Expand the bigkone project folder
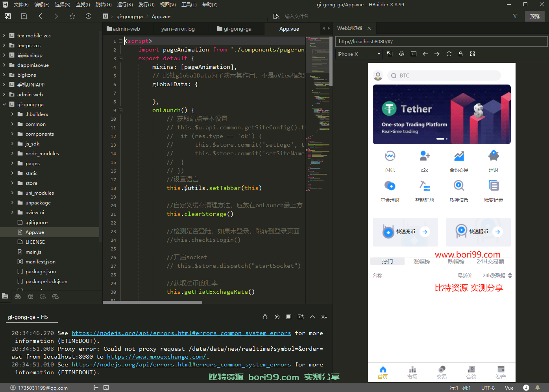 [x=4, y=75]
